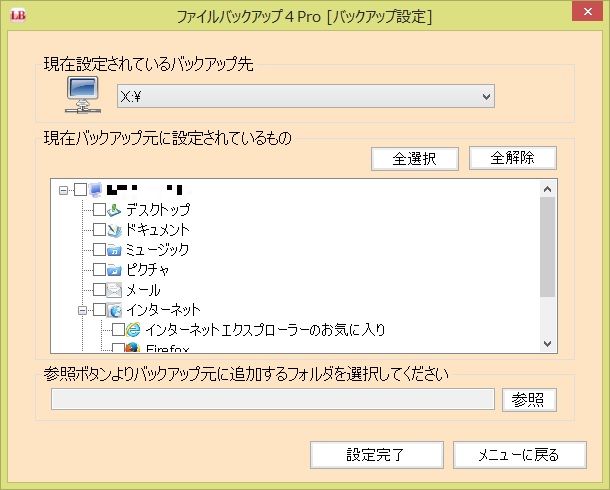Click the ピクチャ folder icon
This screenshot has width=610, height=490.
114,270
